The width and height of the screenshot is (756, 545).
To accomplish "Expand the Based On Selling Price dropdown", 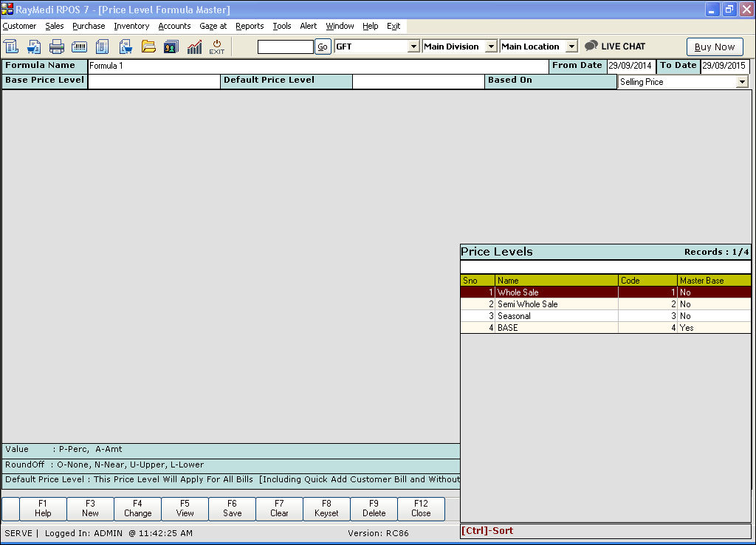I will 742,82.
